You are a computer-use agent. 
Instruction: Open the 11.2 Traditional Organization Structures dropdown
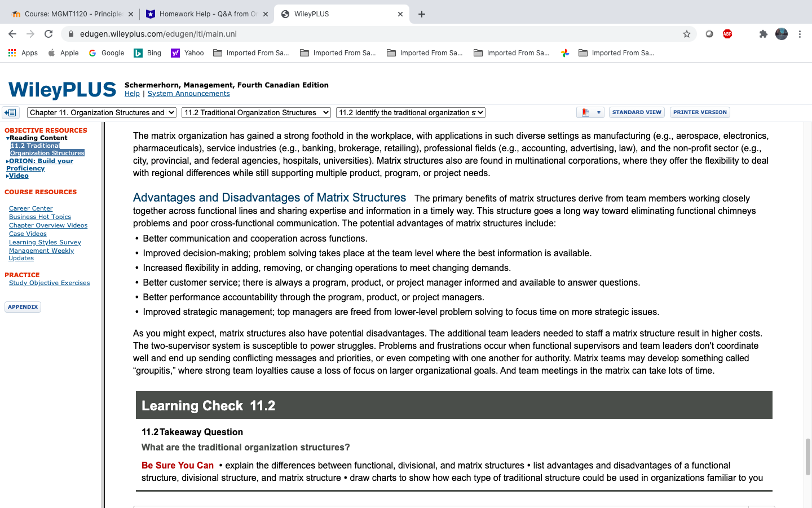(256, 113)
